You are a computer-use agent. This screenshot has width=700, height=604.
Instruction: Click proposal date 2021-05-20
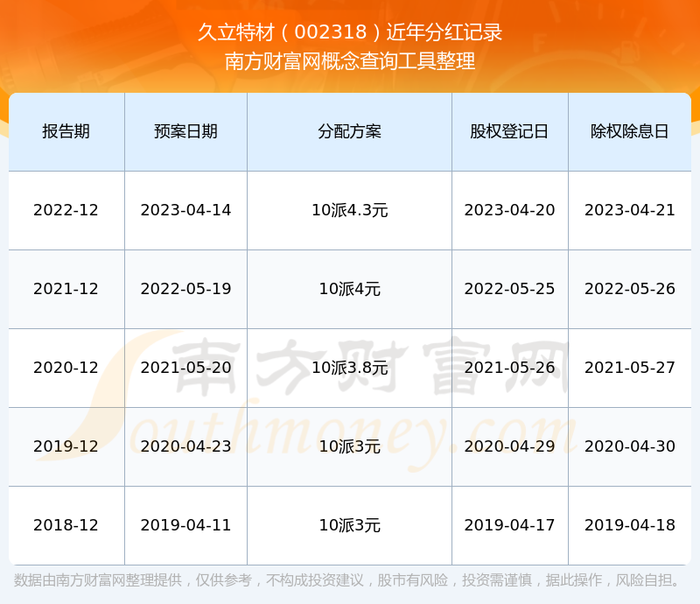click(x=185, y=368)
